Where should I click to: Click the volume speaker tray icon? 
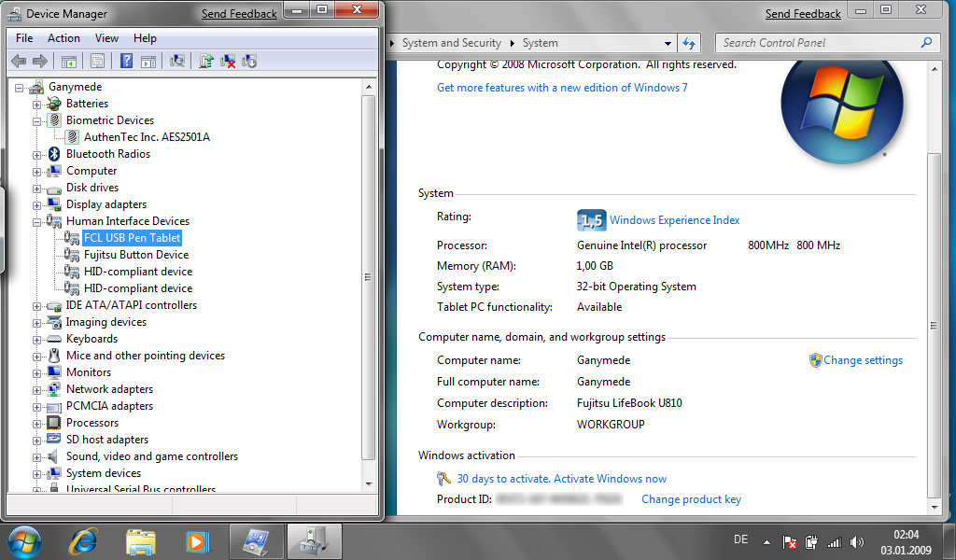coord(857,541)
